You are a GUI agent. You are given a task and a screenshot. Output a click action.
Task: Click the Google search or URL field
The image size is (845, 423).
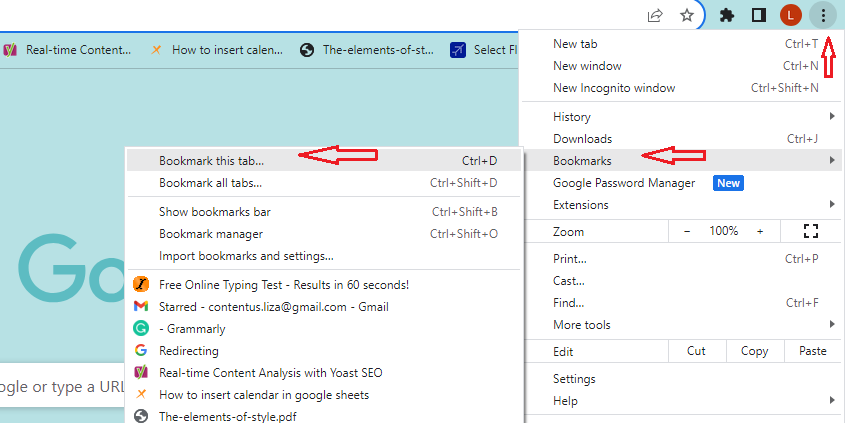(62, 387)
